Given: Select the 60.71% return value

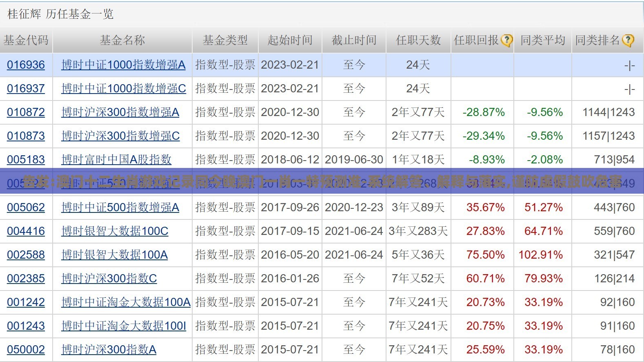Looking at the screenshot, I should coord(486,279).
